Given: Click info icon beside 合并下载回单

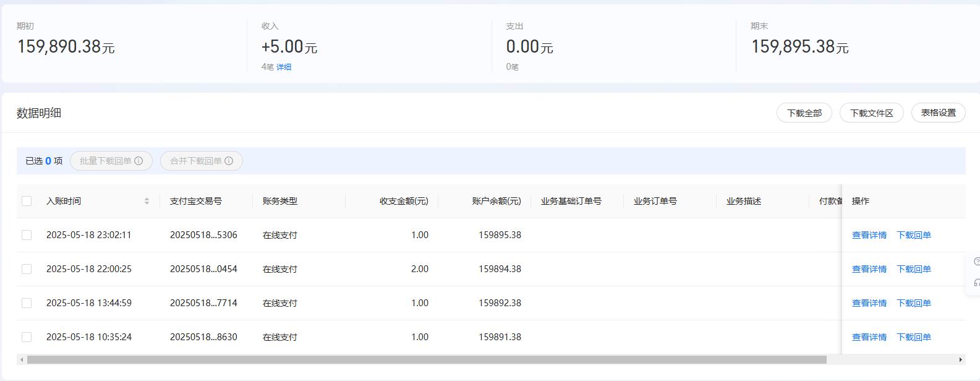Looking at the screenshot, I should pos(229,161).
